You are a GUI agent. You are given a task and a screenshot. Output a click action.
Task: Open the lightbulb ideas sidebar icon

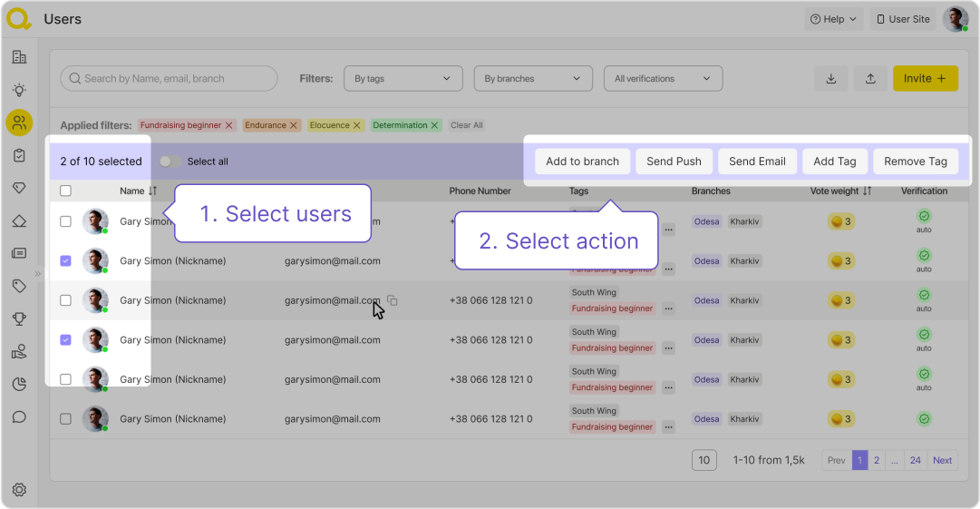[x=19, y=90]
